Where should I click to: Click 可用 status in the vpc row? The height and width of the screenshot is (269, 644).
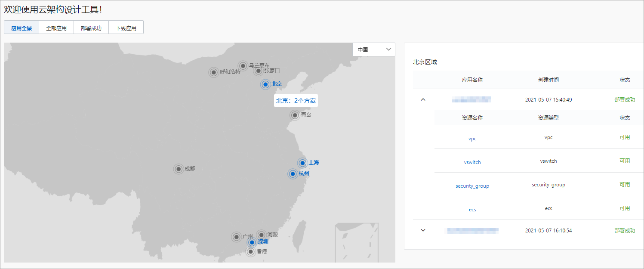coord(625,137)
